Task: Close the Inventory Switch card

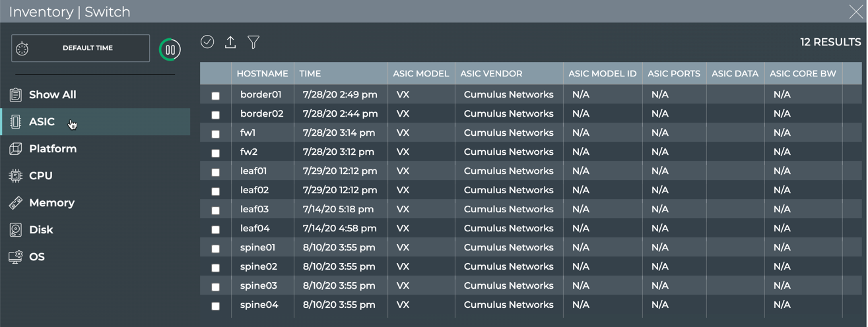Action: coord(855,11)
